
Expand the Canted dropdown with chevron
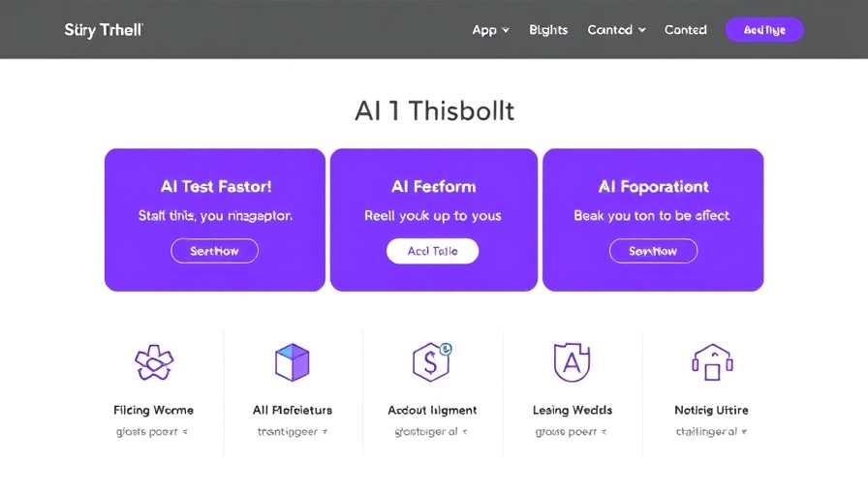pyautogui.click(x=616, y=30)
